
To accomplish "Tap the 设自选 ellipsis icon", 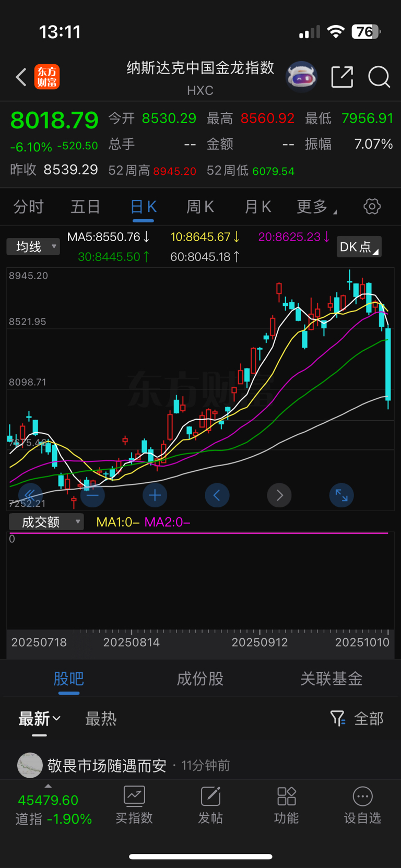I will [x=362, y=796].
